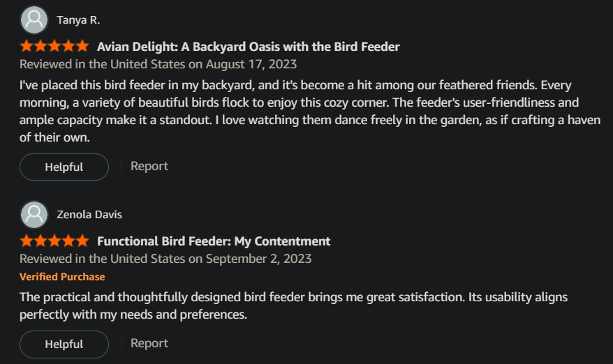Mark Tanya R.'s review as Helpful

(64, 167)
